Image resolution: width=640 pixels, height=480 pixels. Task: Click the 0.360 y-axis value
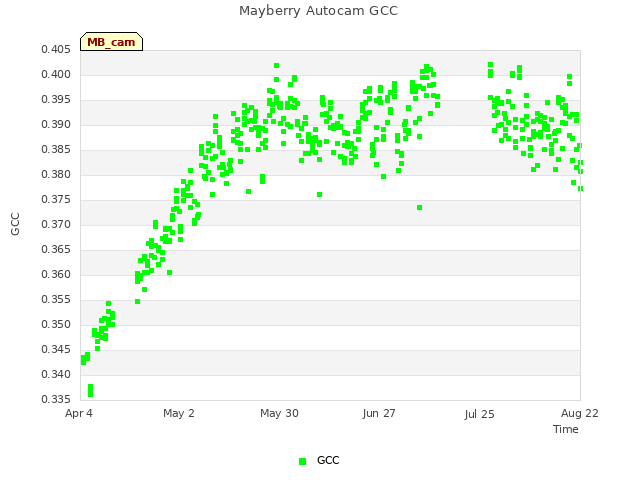pos(56,274)
